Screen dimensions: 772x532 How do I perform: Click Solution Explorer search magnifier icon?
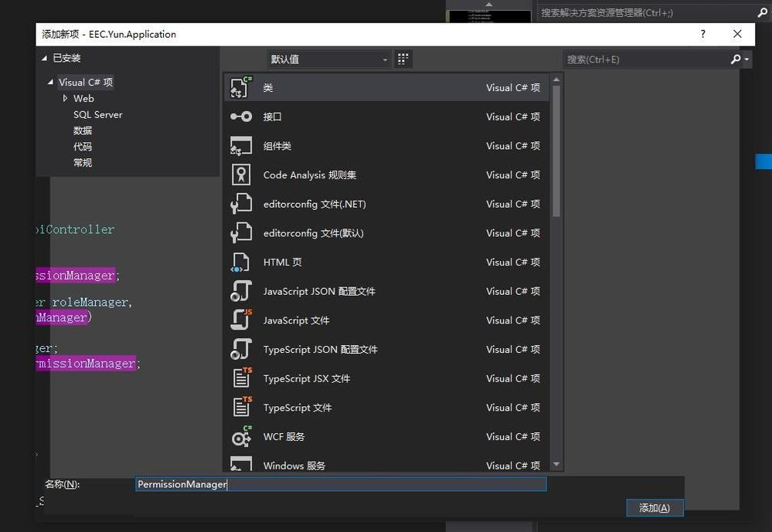(762, 13)
